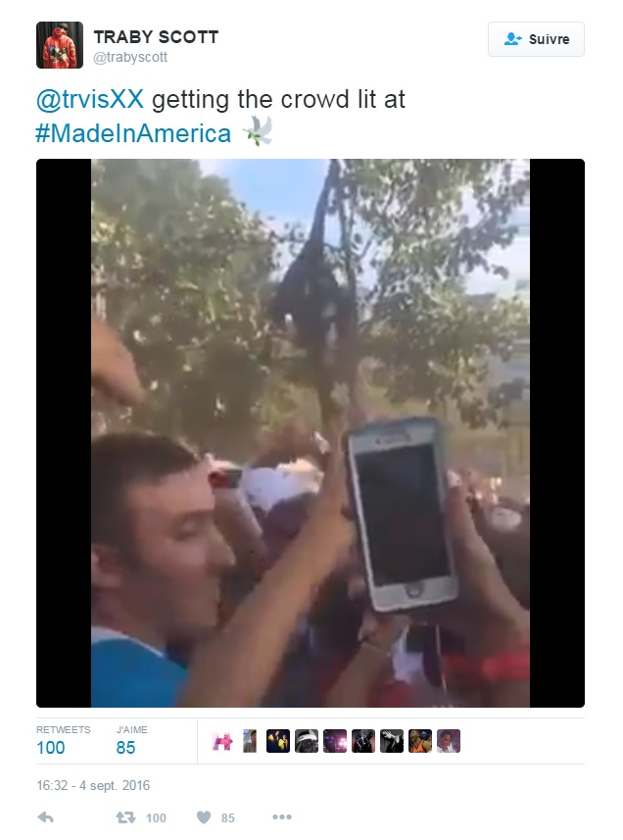Open the orange jersey basketball player avatar

[420, 741]
